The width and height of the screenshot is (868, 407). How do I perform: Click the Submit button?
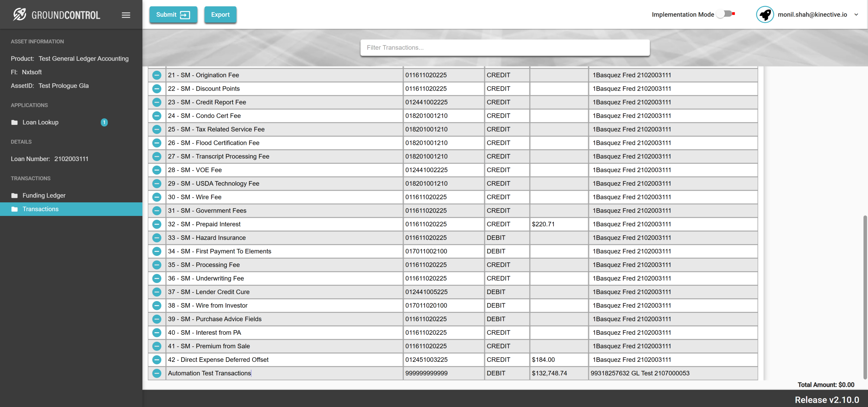click(x=173, y=15)
